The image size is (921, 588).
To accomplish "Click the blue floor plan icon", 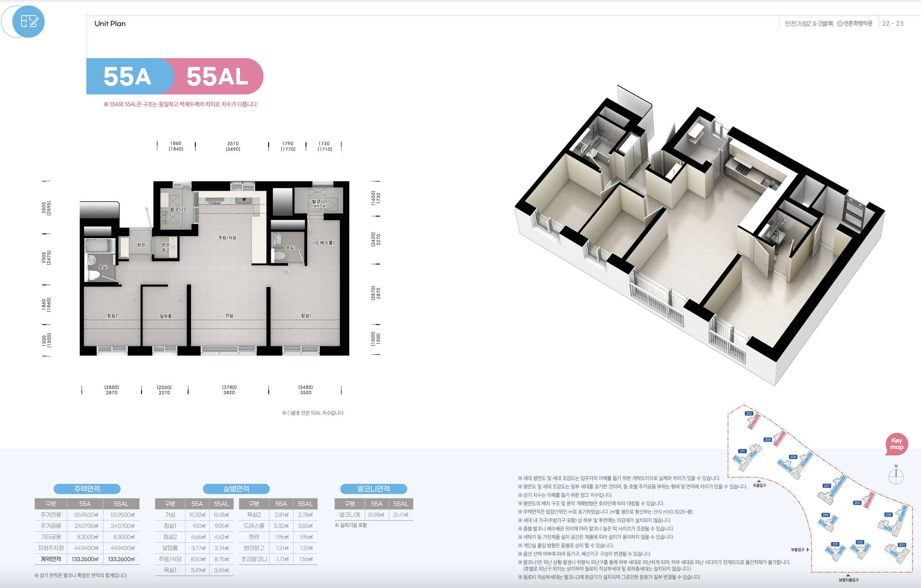I will [29, 21].
